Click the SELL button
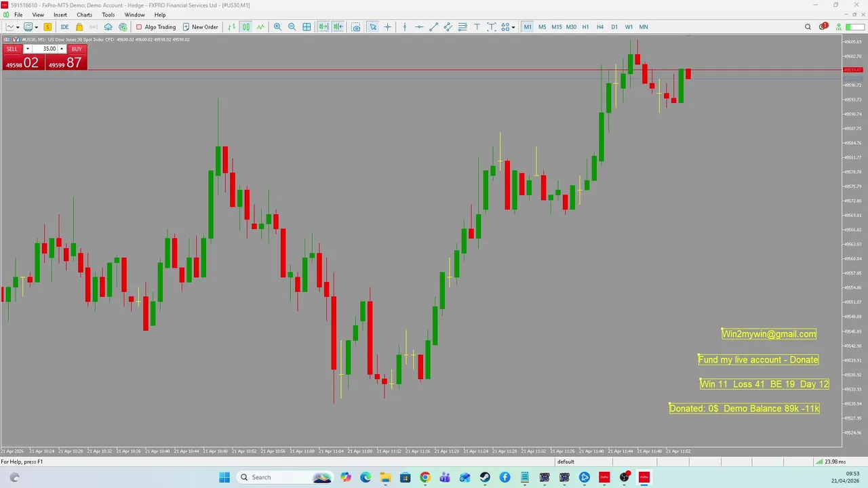This screenshot has height=488, width=868. click(x=12, y=49)
